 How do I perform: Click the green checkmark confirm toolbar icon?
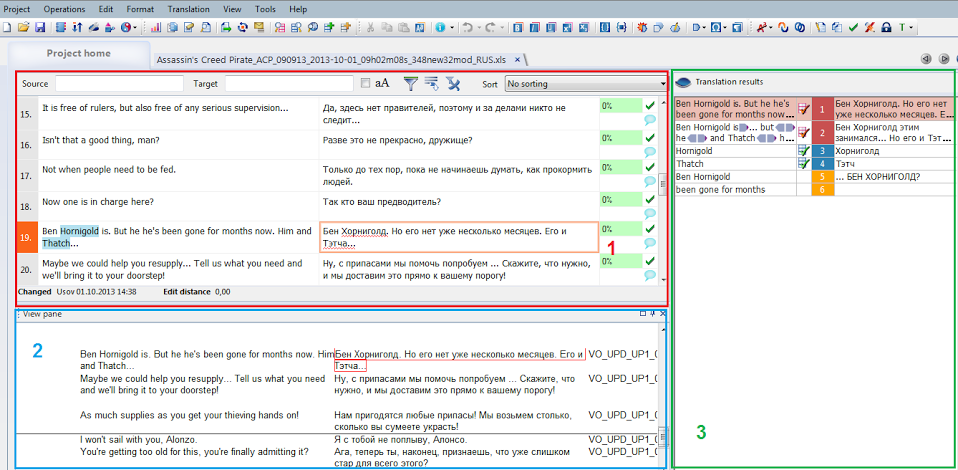[854, 27]
